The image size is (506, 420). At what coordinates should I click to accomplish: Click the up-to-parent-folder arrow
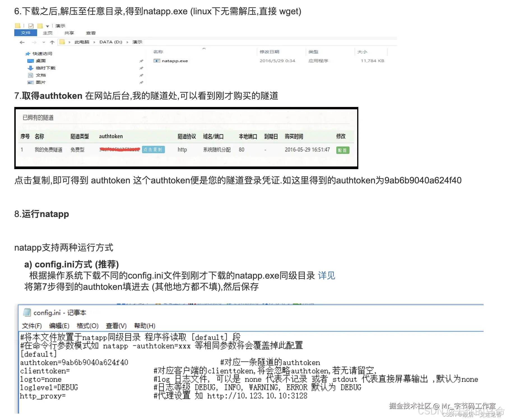pyautogui.click(x=52, y=42)
